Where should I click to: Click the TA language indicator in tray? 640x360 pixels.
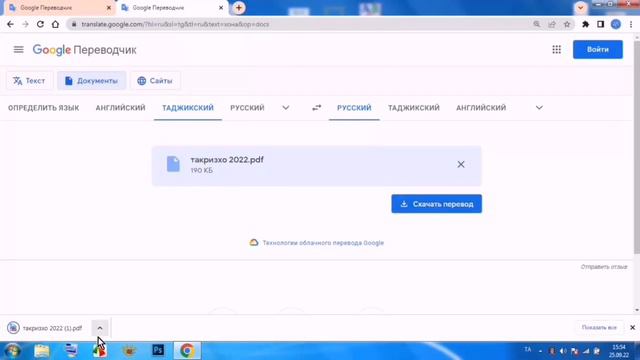(x=528, y=350)
